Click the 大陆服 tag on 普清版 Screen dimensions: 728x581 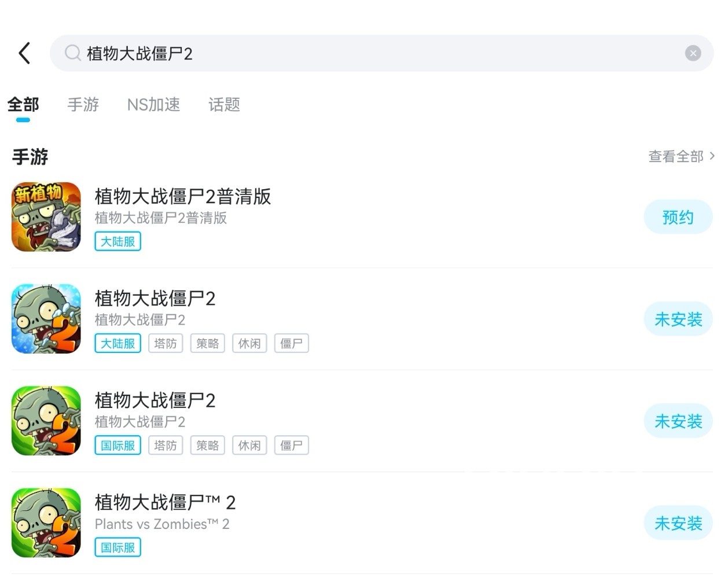[x=117, y=242]
